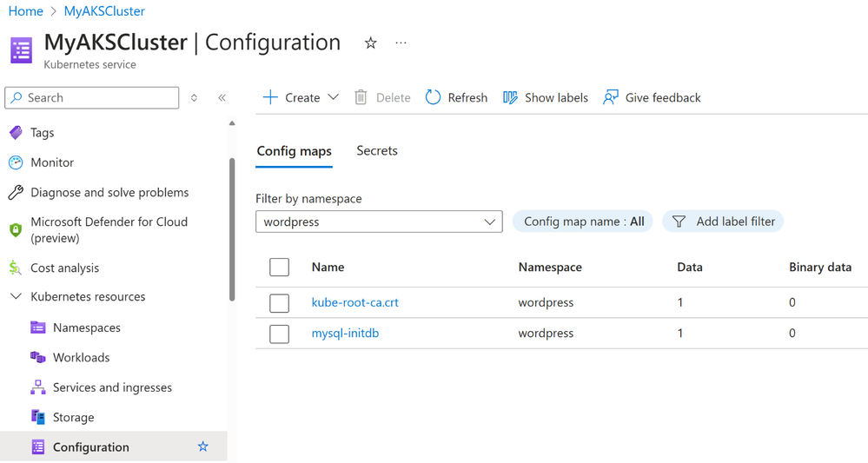The height and width of the screenshot is (463, 868).
Task: Select Configuration in the sidebar
Action: coord(114,446)
